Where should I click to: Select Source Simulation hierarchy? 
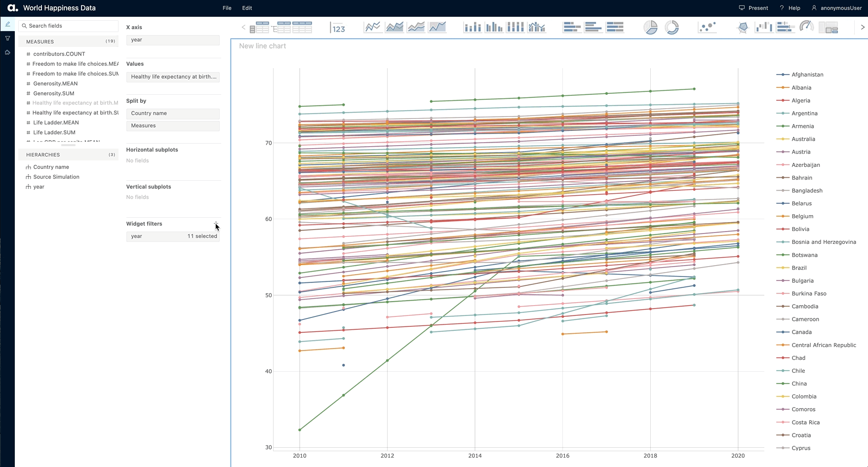56,177
